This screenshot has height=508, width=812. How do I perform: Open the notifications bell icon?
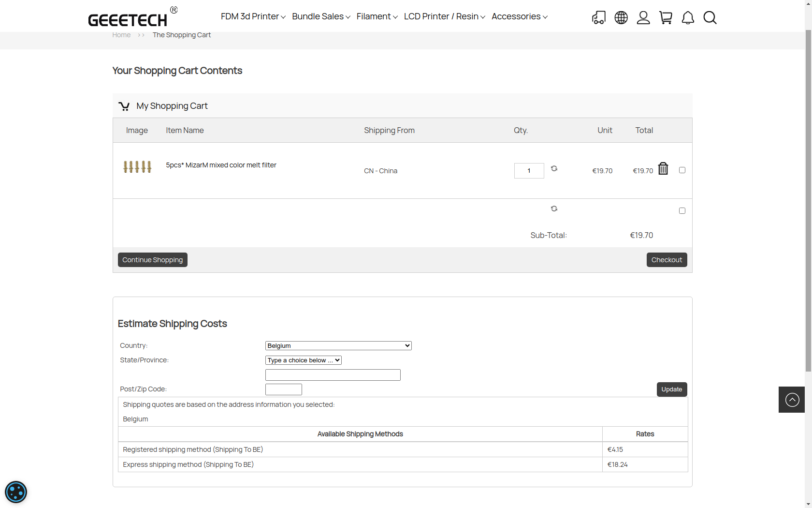[688, 18]
